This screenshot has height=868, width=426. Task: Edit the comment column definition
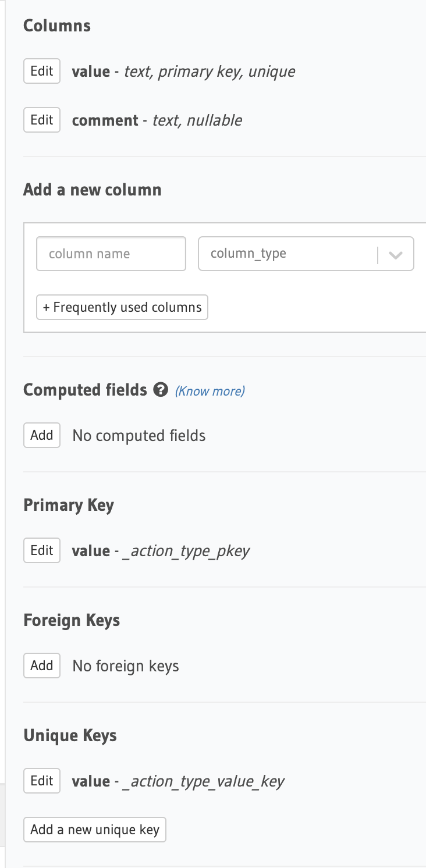41,119
